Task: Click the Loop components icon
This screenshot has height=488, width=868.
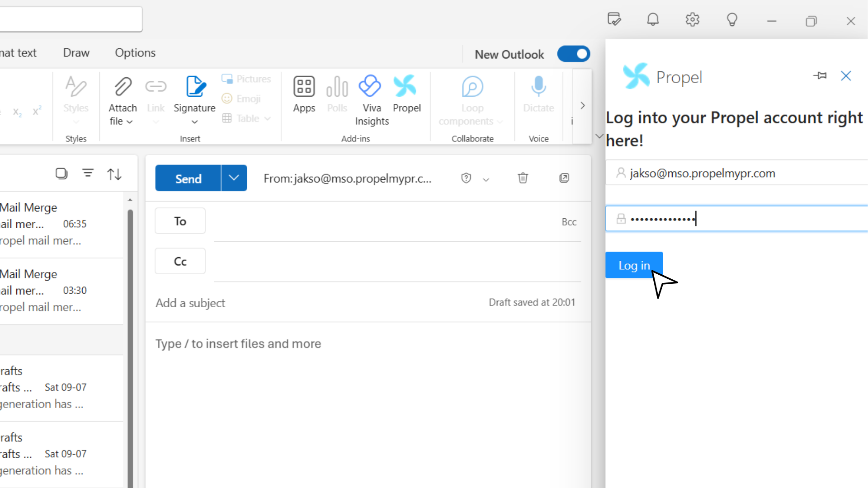Action: pos(472,86)
